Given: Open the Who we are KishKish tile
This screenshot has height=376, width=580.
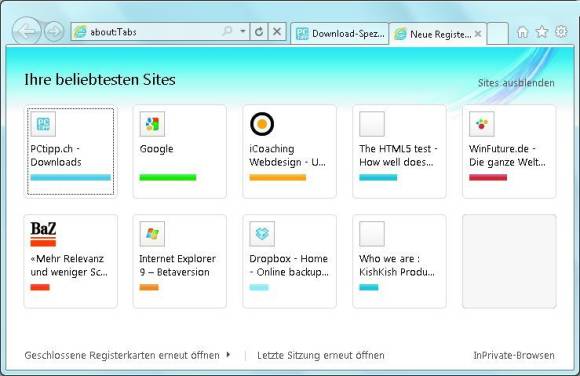Looking at the screenshot, I should 399,261.
